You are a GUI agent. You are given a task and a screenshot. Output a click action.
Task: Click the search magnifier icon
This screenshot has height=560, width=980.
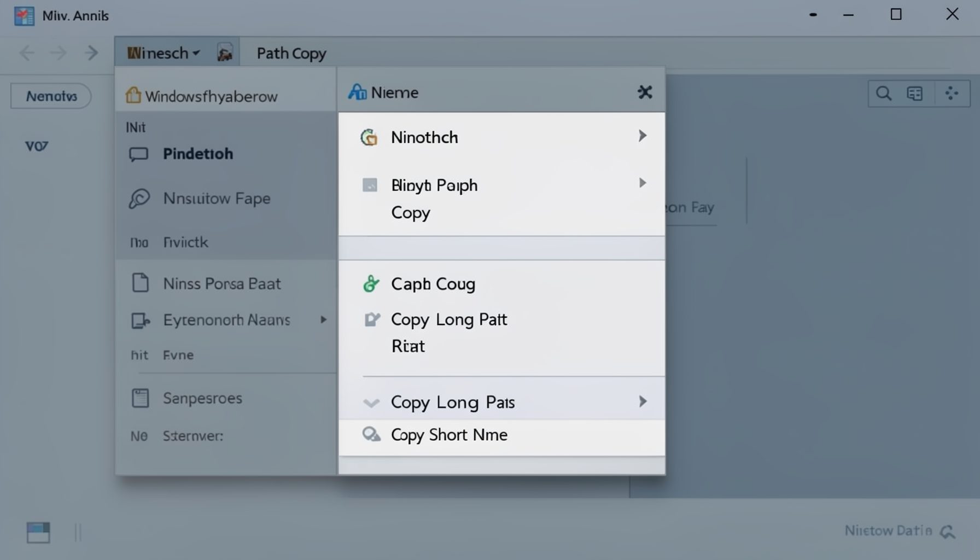pyautogui.click(x=883, y=94)
